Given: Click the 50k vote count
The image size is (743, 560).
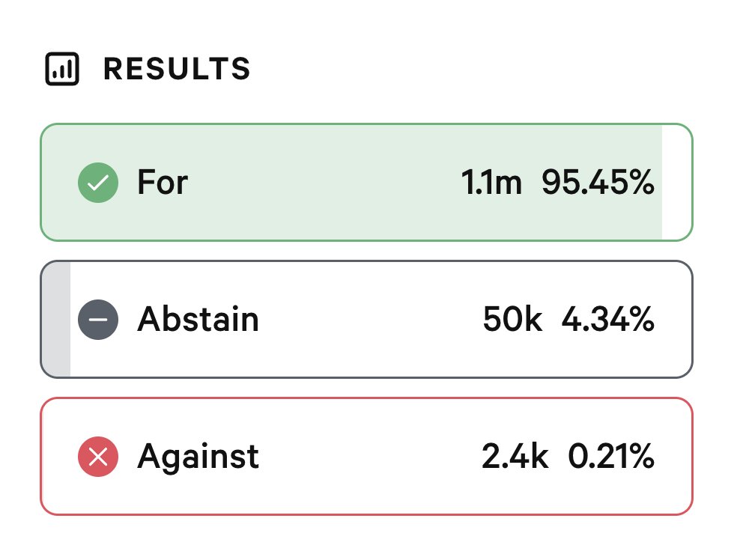Looking at the screenshot, I should [x=512, y=319].
